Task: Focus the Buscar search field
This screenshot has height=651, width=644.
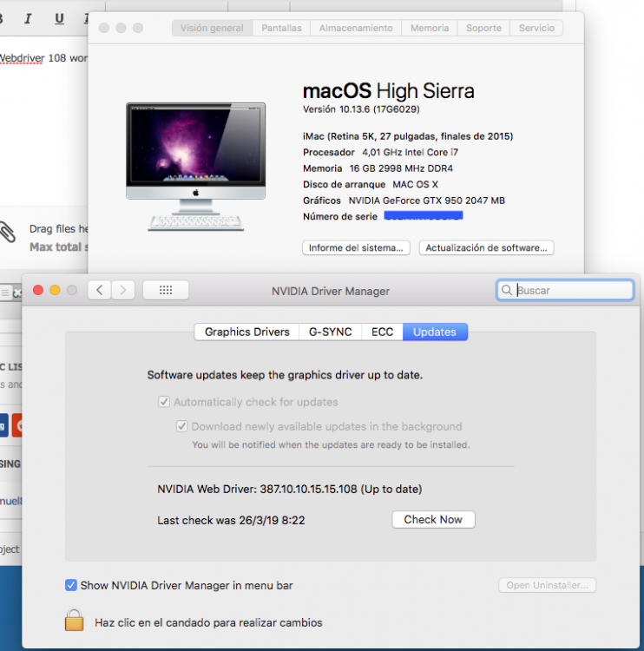Action: (x=565, y=290)
